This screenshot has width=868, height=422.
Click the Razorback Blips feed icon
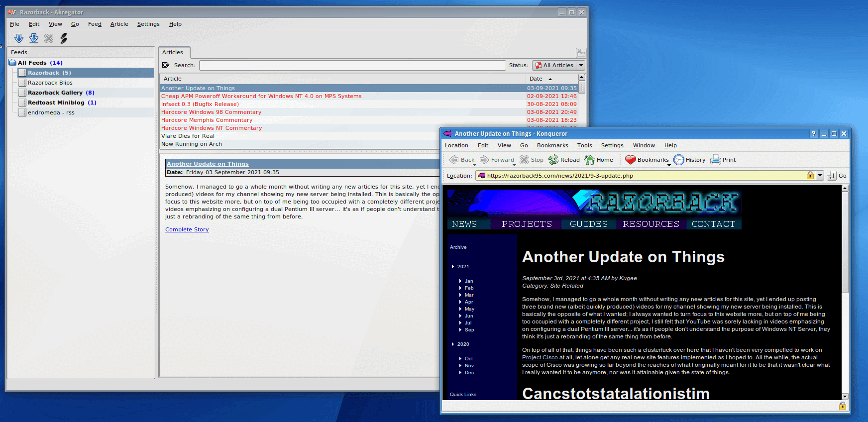[x=22, y=83]
